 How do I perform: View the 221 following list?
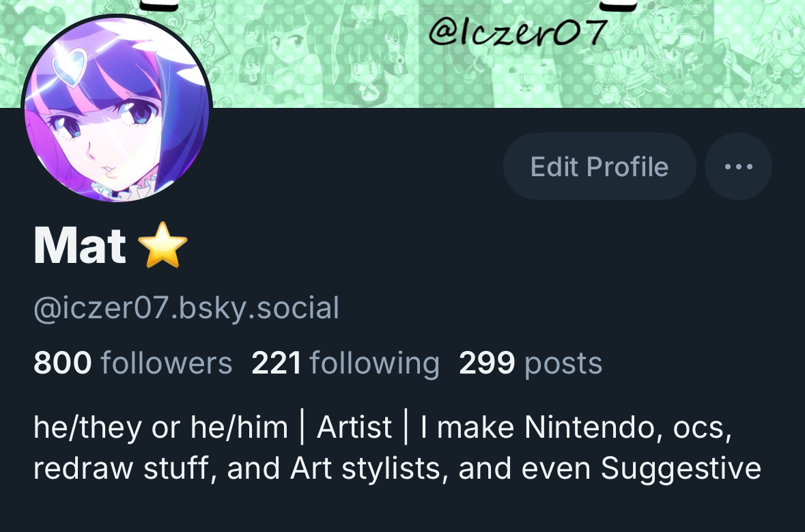click(x=345, y=363)
